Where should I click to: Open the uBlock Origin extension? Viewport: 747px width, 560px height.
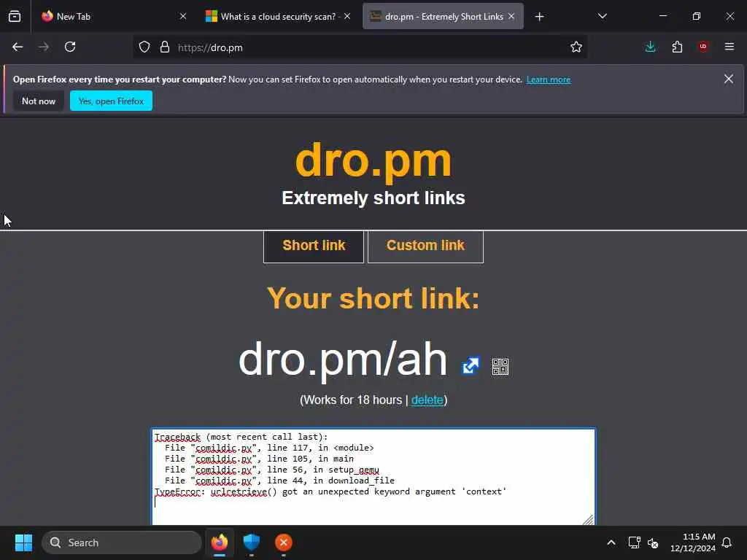703,47
